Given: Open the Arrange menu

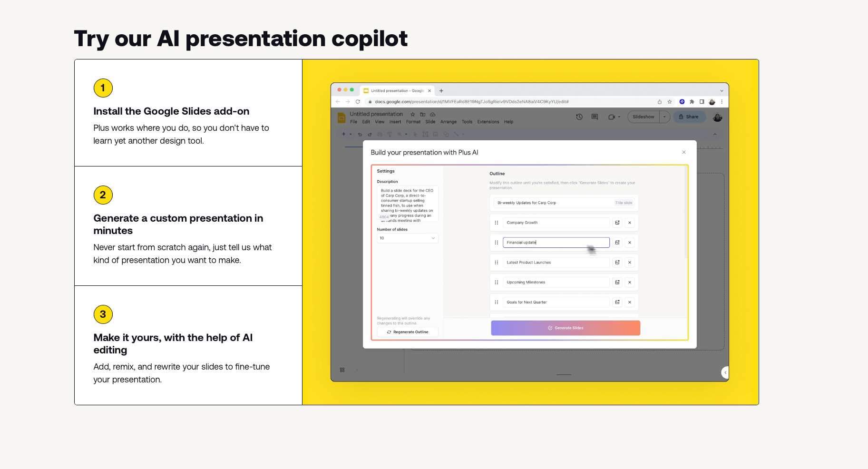Looking at the screenshot, I should pyautogui.click(x=449, y=122).
